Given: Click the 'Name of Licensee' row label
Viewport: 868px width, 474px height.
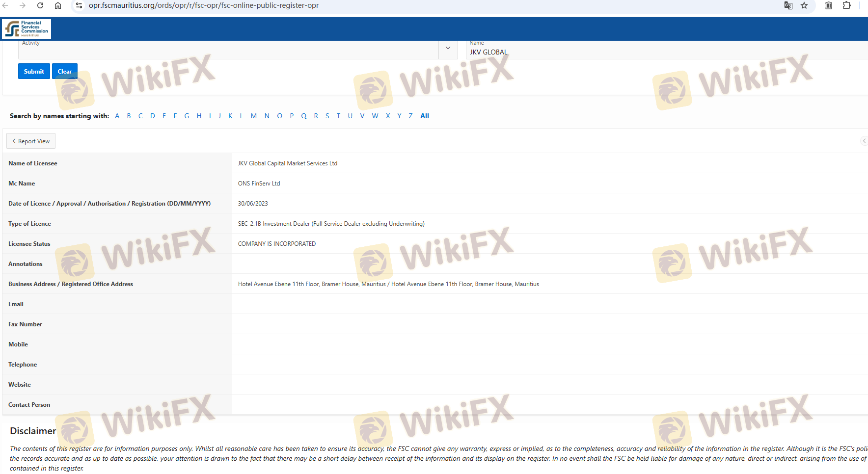Looking at the screenshot, I should point(33,163).
